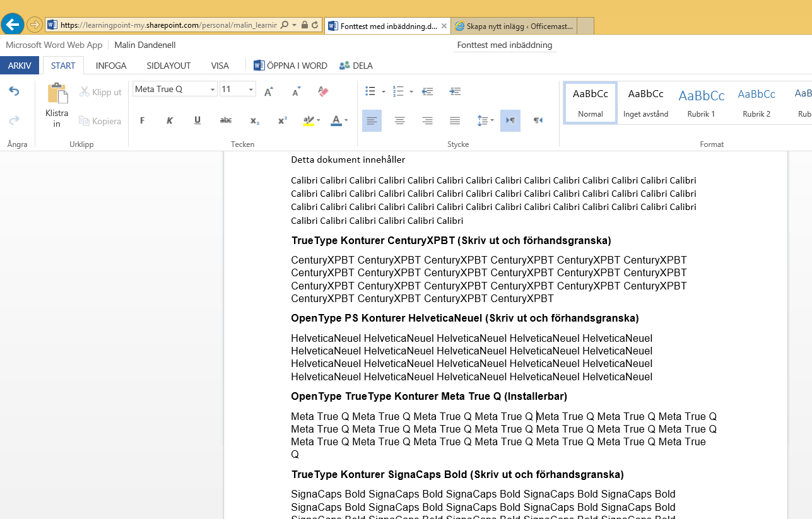Image resolution: width=812 pixels, height=519 pixels.
Task: Insert a bulleted list
Action: click(x=371, y=91)
